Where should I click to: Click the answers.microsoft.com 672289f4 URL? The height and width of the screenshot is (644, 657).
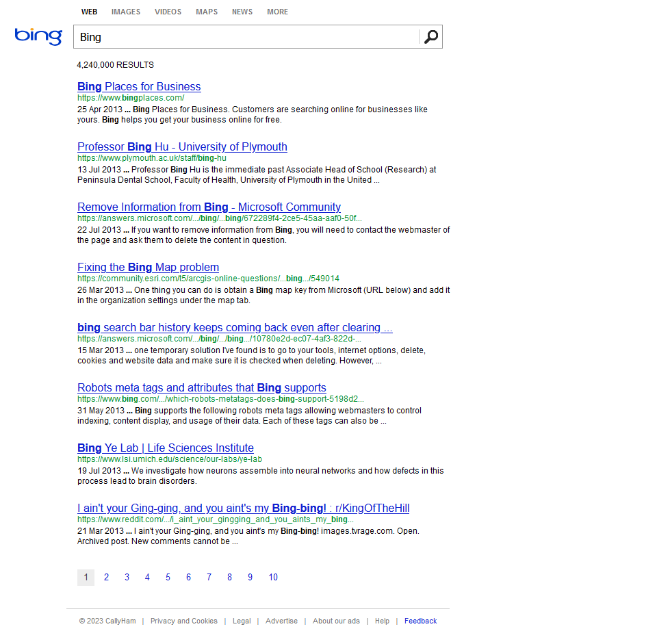220,218
